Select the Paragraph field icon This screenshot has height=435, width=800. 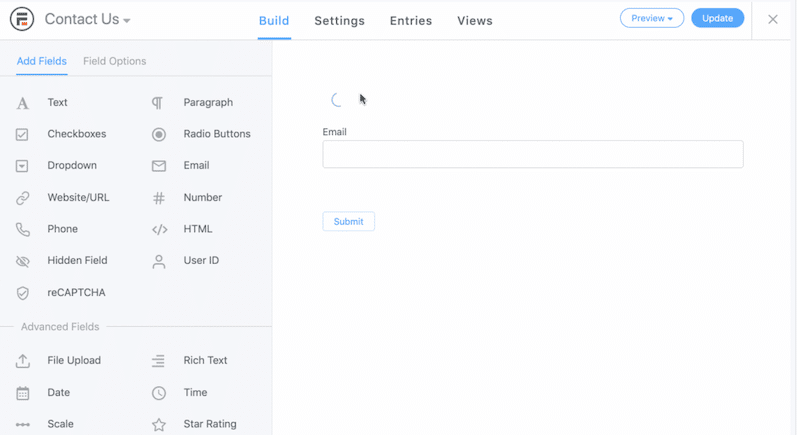(x=158, y=103)
